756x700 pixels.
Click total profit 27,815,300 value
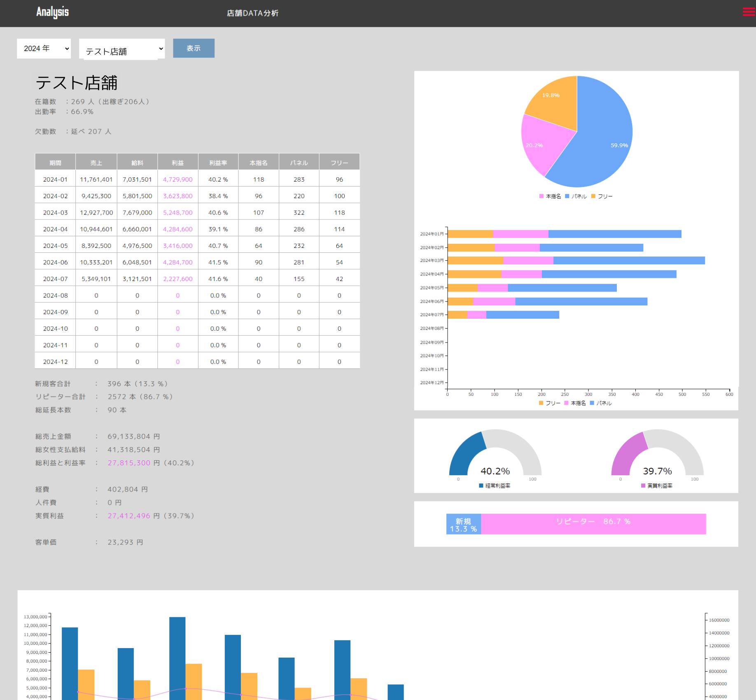pyautogui.click(x=129, y=463)
